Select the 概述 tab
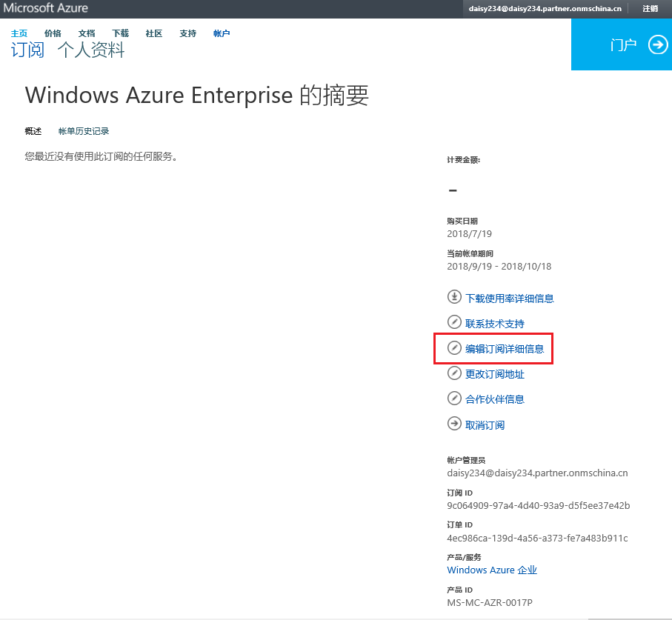Viewport: 672px width, 620px height. coord(33,131)
